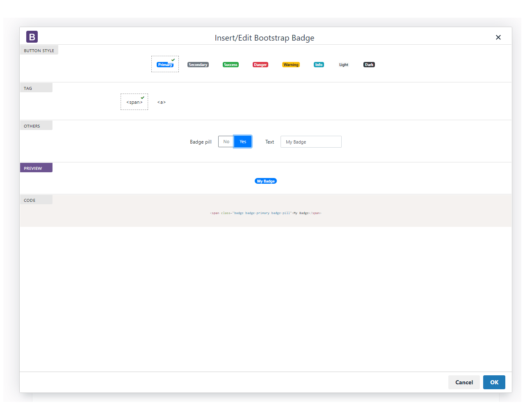
Task: Click the PREVIEW section label
Action: click(x=36, y=168)
